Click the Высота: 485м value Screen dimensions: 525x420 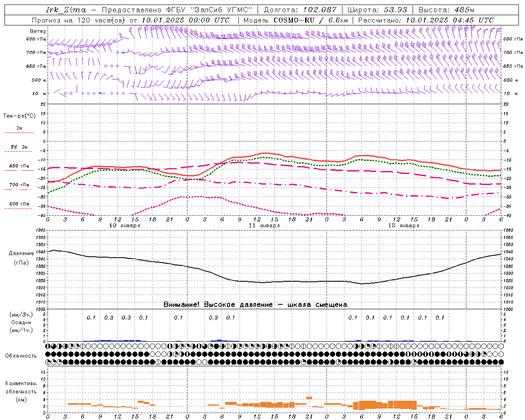(x=447, y=10)
